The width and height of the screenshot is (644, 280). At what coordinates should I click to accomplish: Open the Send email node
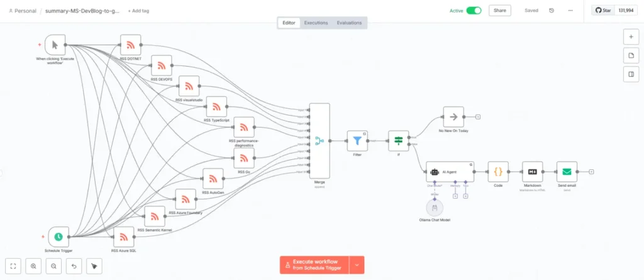pyautogui.click(x=567, y=172)
